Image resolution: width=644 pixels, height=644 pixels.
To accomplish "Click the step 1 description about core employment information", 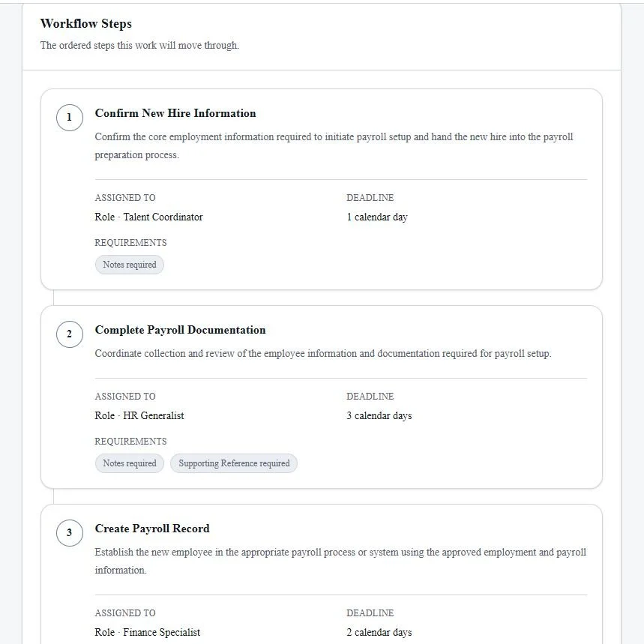I will point(334,145).
